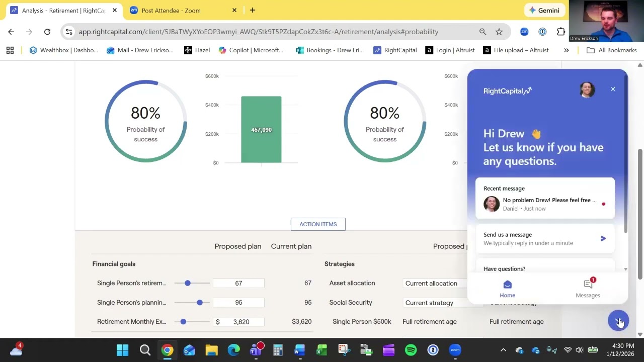Close the RightCapital chat widget
644x362 pixels.
point(613,89)
